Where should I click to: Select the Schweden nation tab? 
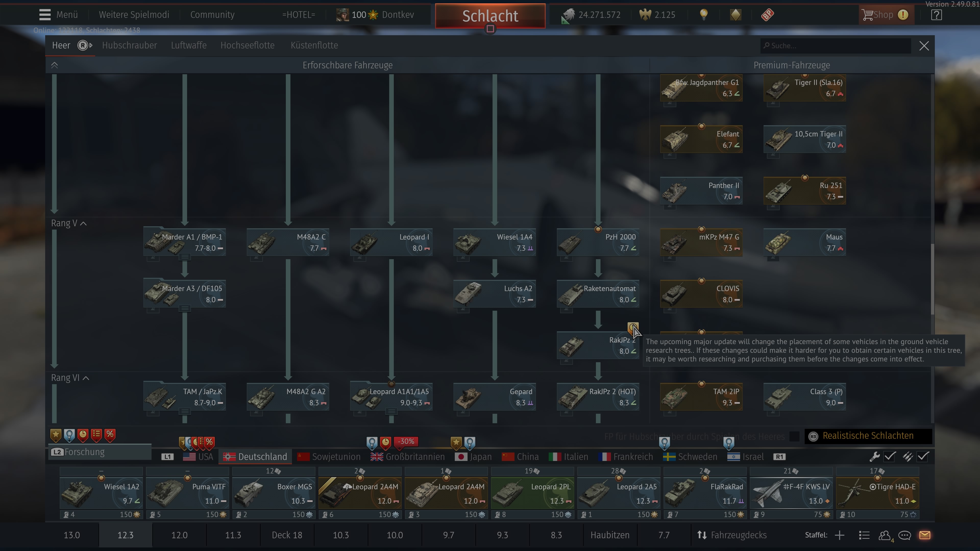[x=690, y=457]
